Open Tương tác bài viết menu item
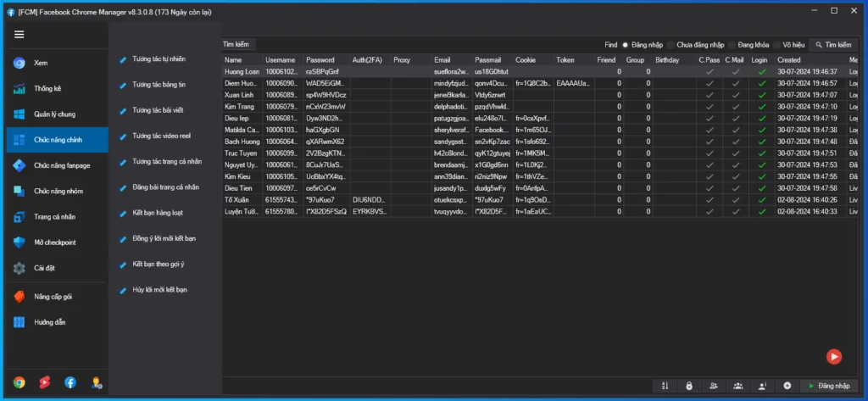 click(158, 110)
